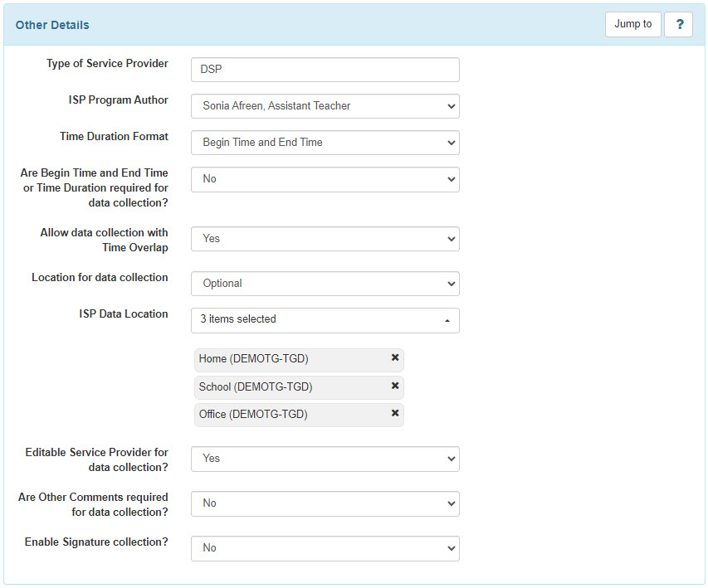Open Other Comments required dropdown
708x588 pixels.
coord(325,503)
